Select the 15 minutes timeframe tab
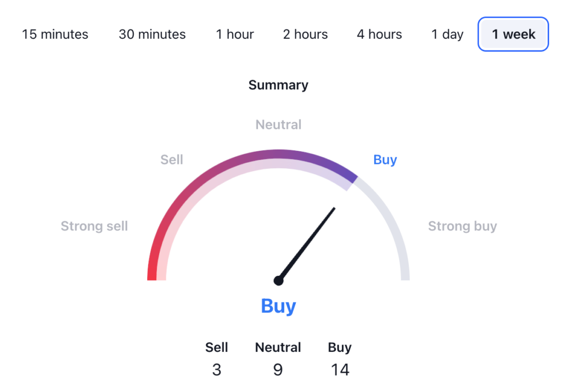This screenshot has width=562, height=392. click(55, 35)
